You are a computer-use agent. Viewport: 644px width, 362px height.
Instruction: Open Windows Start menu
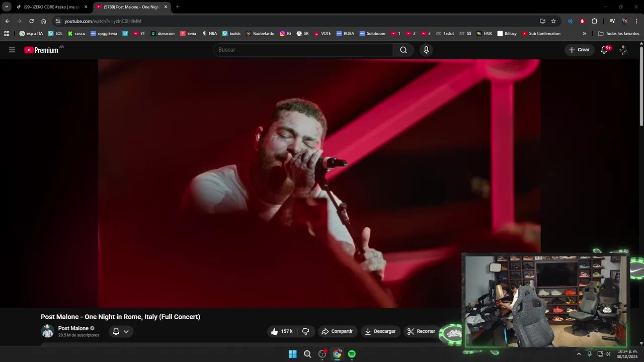tap(292, 354)
